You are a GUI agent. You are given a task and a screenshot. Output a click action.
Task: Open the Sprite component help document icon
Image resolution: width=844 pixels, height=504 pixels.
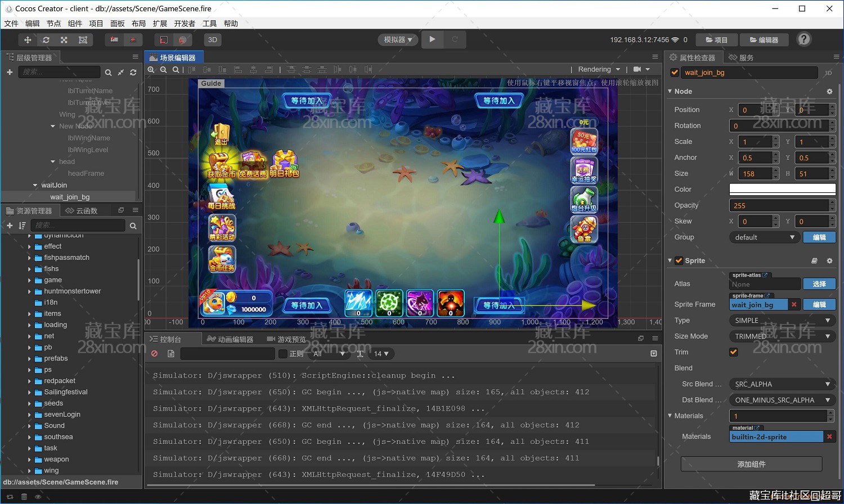(x=814, y=261)
